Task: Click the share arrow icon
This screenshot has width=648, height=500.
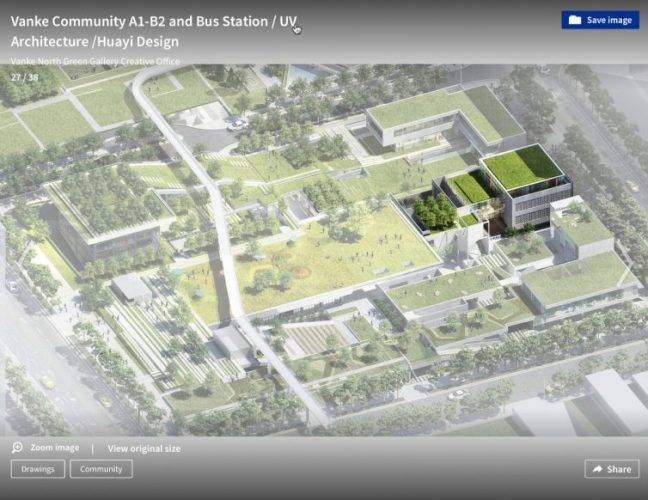Action: pos(597,469)
